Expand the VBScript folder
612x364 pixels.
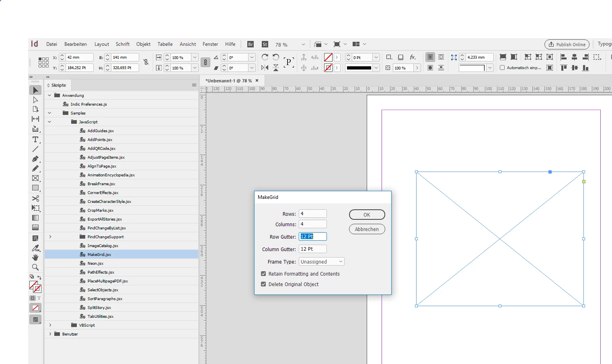point(50,325)
